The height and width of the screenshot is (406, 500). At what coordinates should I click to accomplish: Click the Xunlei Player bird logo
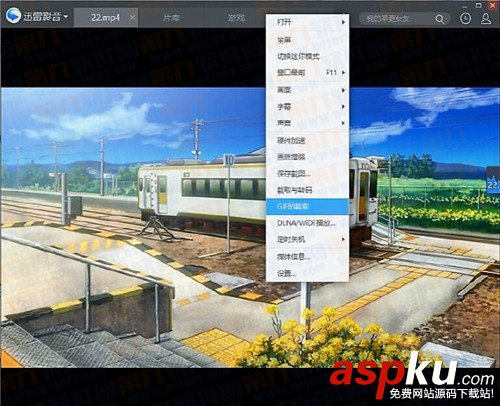click(x=13, y=16)
